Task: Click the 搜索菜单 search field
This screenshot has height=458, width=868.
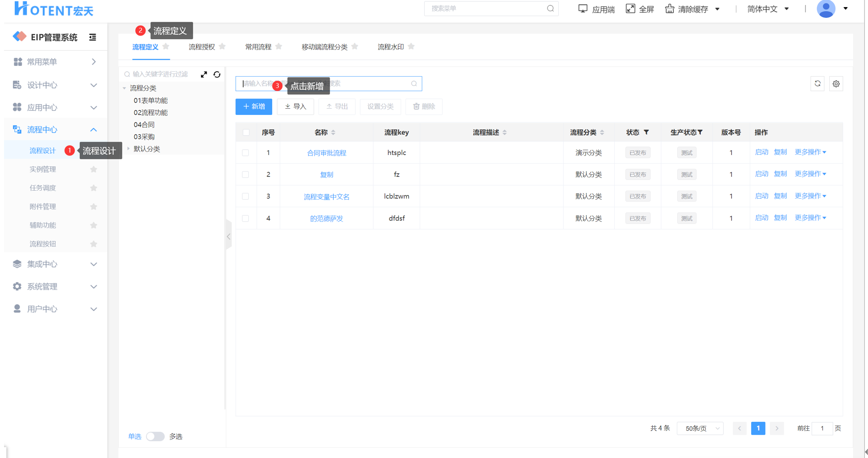Action: (487, 8)
